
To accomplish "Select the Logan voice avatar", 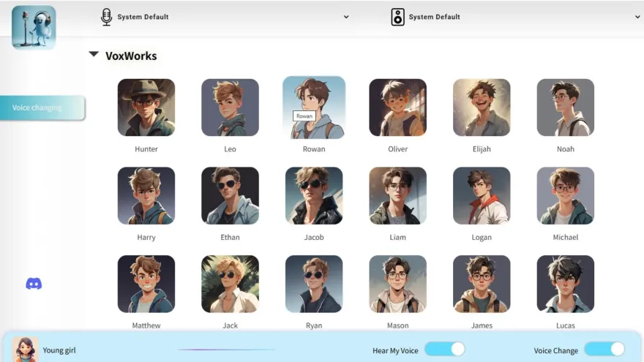I will tap(482, 196).
